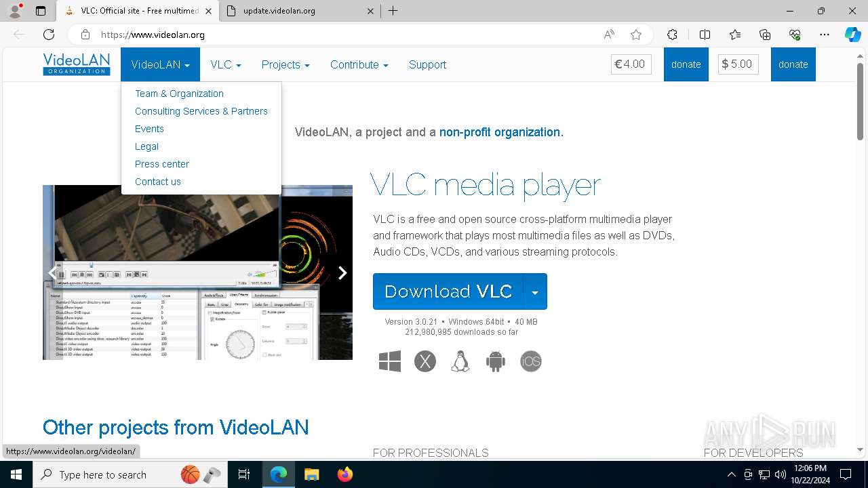The height and width of the screenshot is (488, 868).
Task: Open Browser essentials heart icon
Action: [795, 35]
